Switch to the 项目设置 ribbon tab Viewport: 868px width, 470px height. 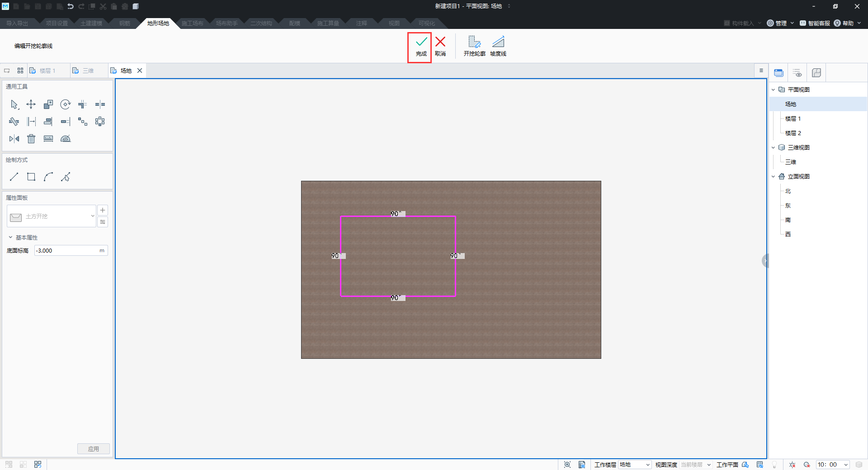tap(57, 23)
